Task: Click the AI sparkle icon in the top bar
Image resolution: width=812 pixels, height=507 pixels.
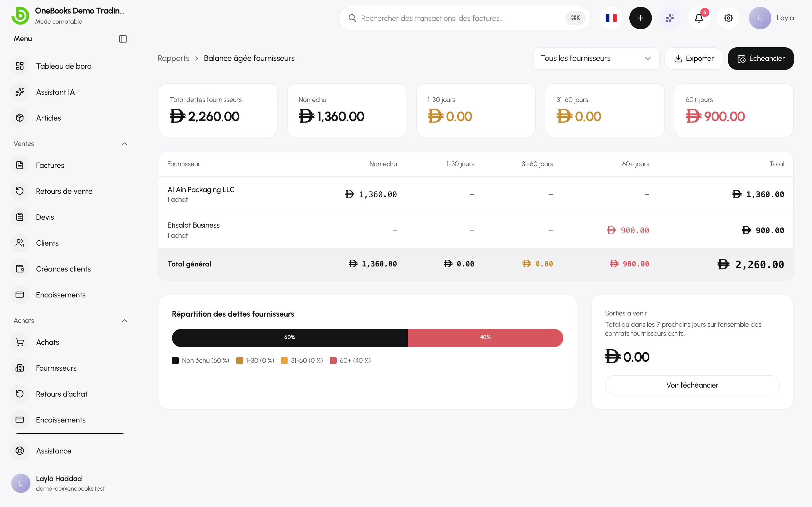Action: coord(670,18)
